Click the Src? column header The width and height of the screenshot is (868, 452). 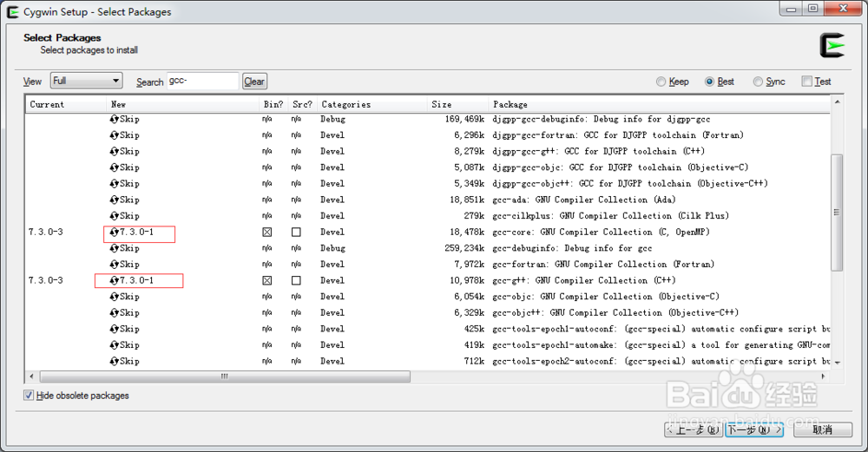302,104
